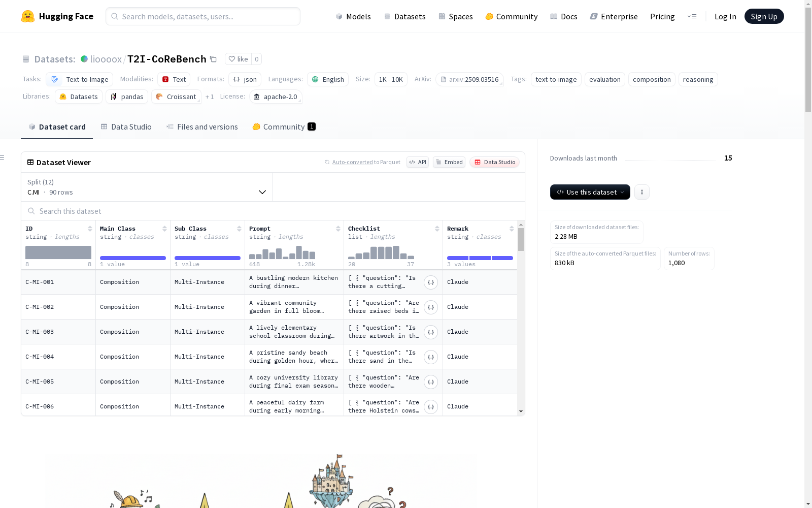Switch to the Data Studio tab

pos(126,127)
